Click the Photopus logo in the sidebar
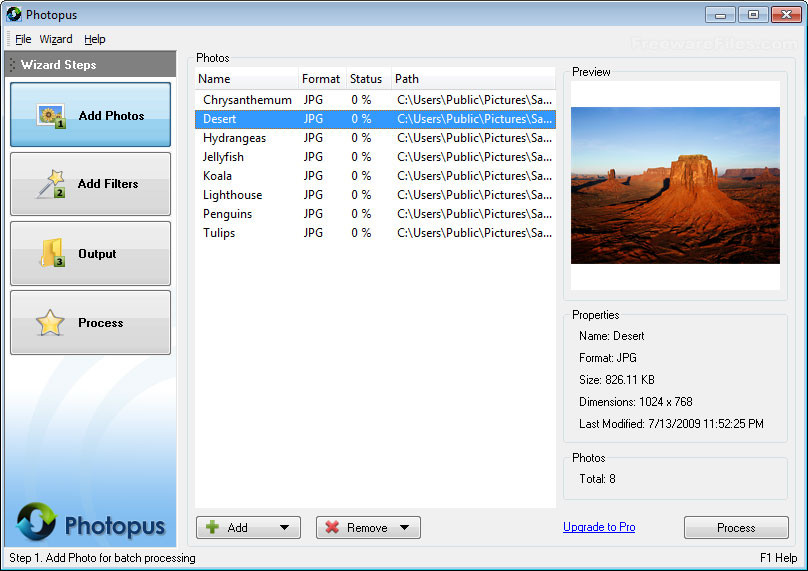The width and height of the screenshot is (808, 571). pyautogui.click(x=91, y=523)
